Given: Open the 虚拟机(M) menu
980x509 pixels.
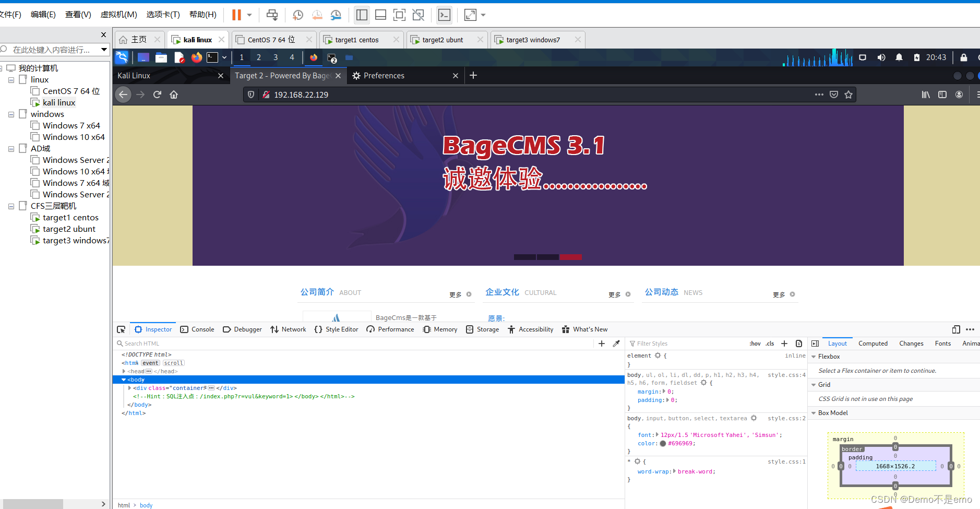Looking at the screenshot, I should 118,15.
